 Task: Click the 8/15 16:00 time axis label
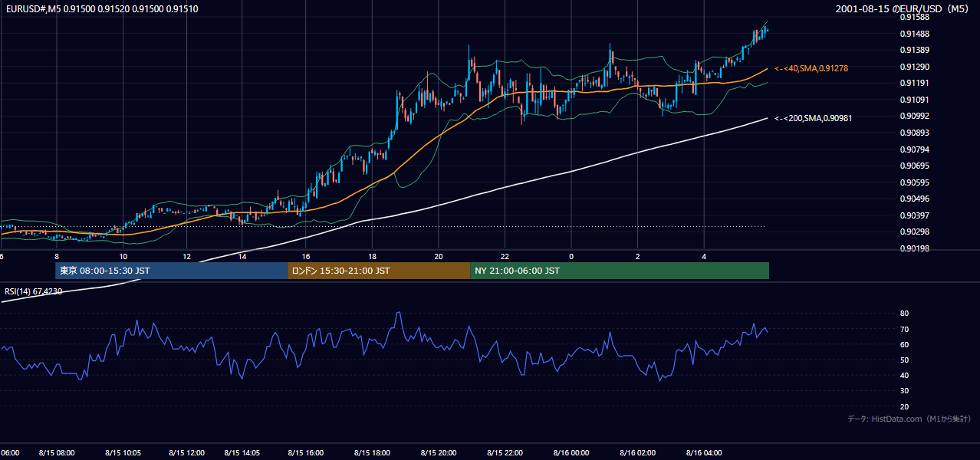(305, 453)
